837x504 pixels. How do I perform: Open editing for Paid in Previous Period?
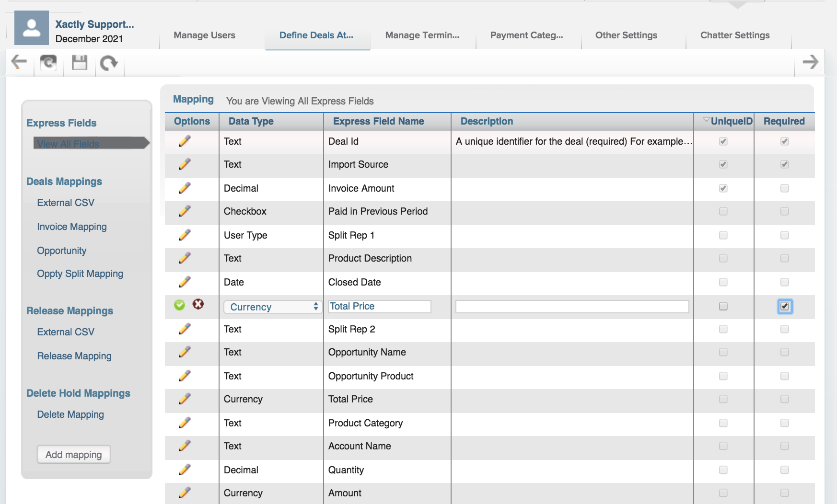point(185,211)
